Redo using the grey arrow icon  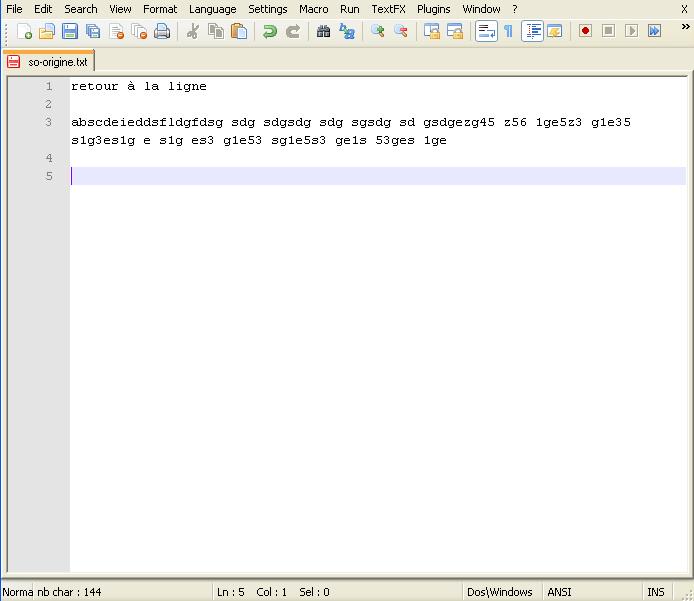point(293,31)
